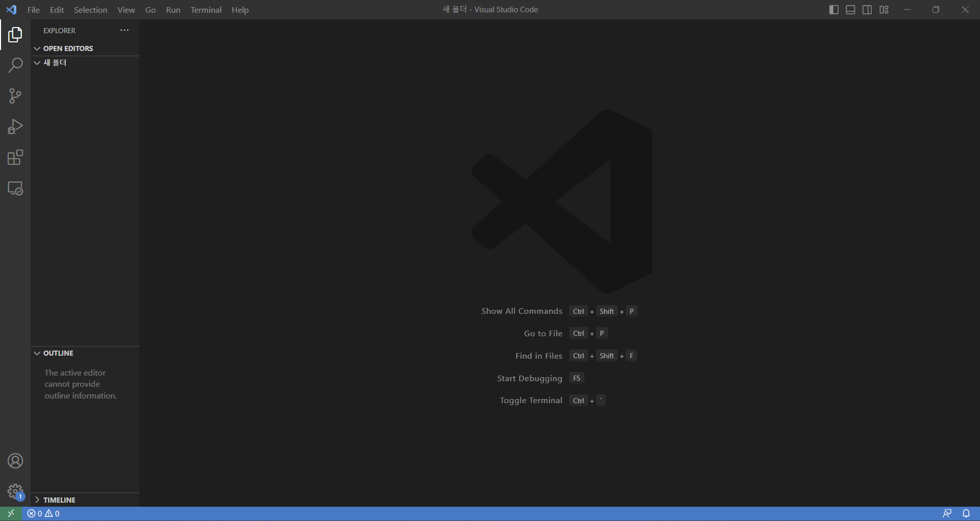Minimize the VS Code window
Image resolution: width=980 pixels, height=521 pixels.
pyautogui.click(x=907, y=10)
